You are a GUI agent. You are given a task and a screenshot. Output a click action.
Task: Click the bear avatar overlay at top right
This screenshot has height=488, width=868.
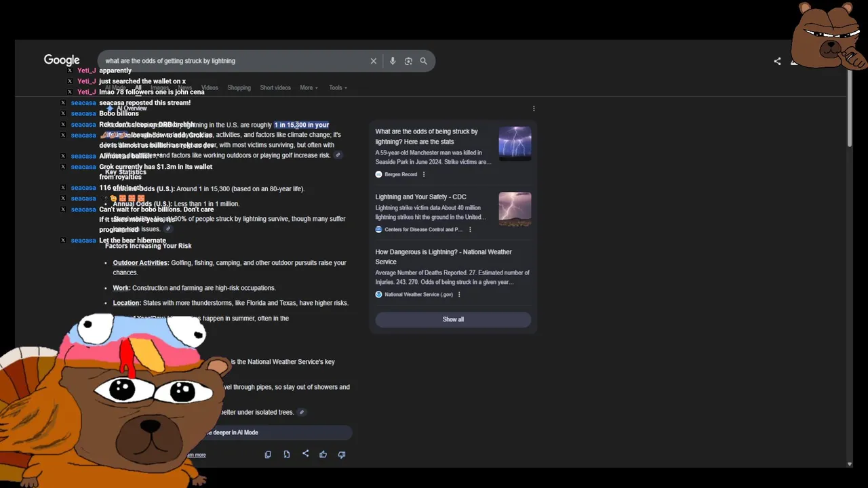pyautogui.click(x=829, y=35)
